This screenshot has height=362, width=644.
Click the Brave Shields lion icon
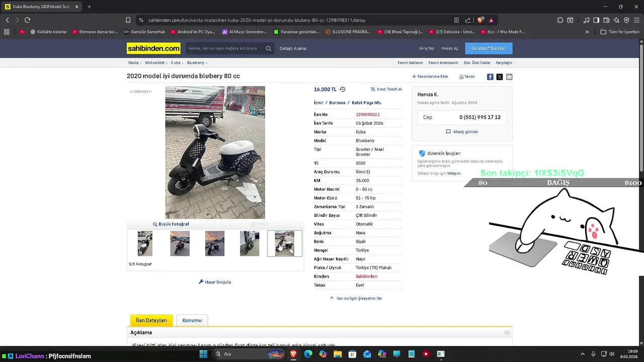pos(480,20)
